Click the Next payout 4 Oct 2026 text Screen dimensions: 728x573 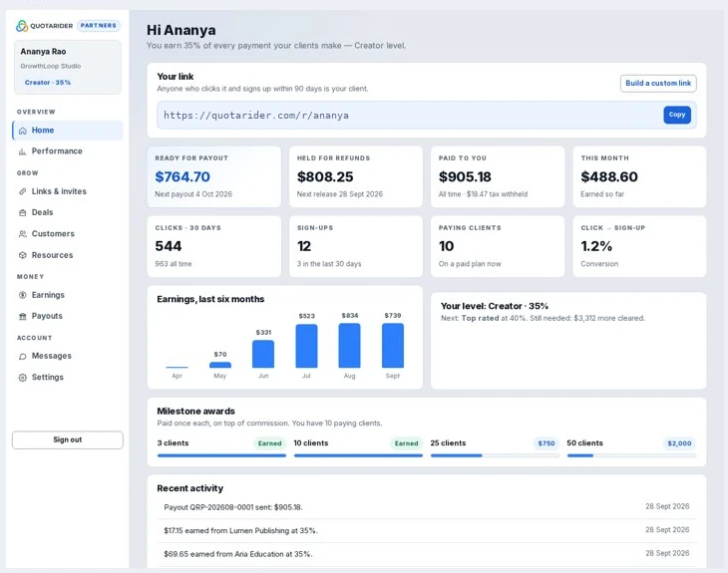pos(193,194)
